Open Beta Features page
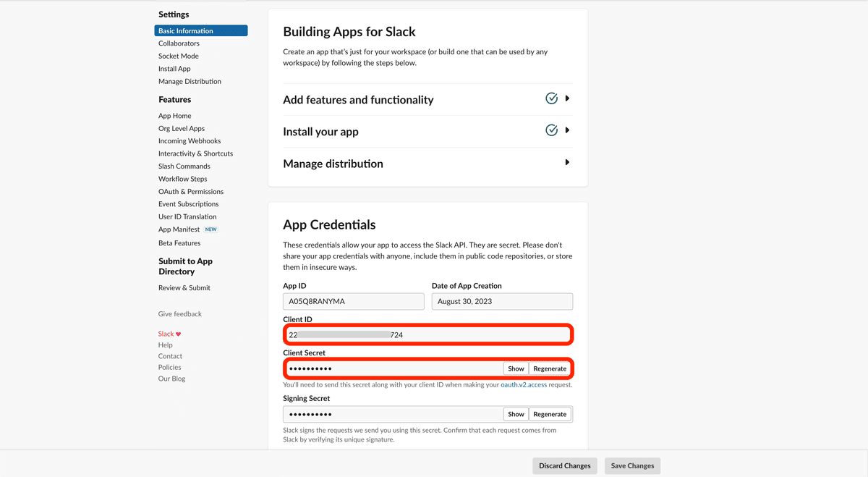This screenshot has width=868, height=477. pos(179,243)
